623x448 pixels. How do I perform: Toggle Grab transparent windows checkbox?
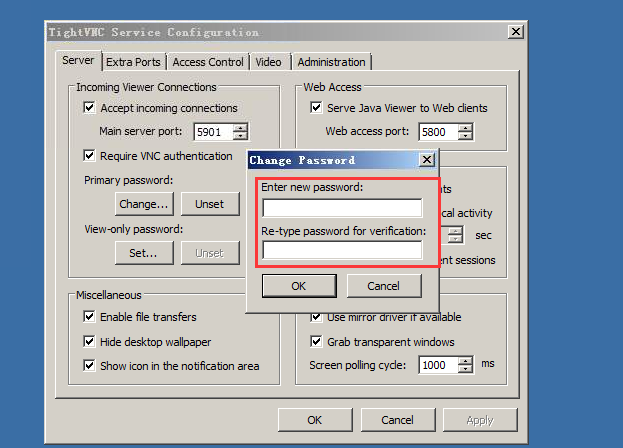[316, 342]
